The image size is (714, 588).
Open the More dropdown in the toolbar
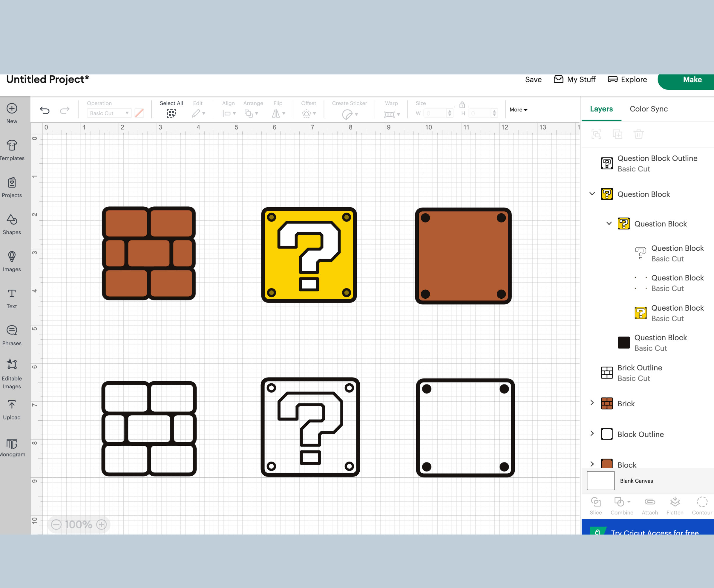518,110
